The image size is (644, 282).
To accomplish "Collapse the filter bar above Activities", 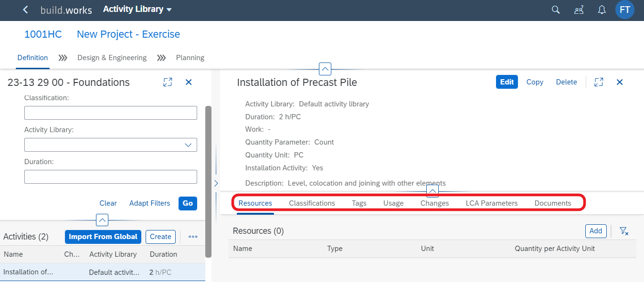I will 102,220.
